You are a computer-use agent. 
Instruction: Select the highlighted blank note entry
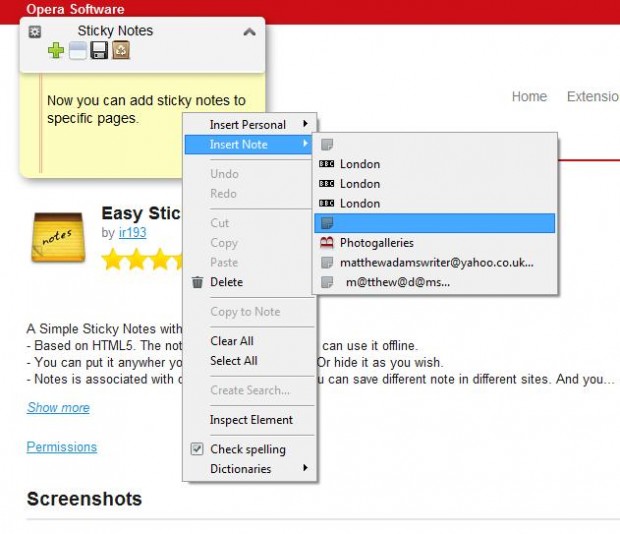pyautogui.click(x=435, y=223)
